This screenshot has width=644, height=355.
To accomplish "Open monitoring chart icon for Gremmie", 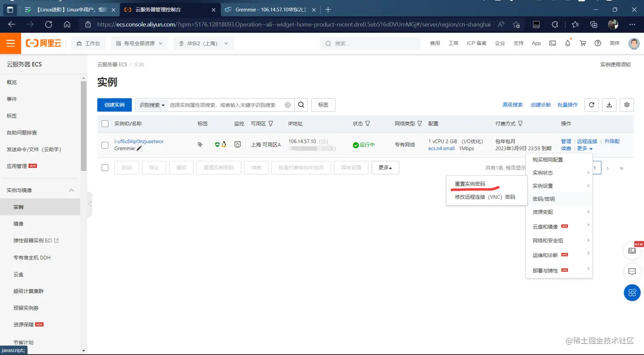I will click(x=238, y=145).
